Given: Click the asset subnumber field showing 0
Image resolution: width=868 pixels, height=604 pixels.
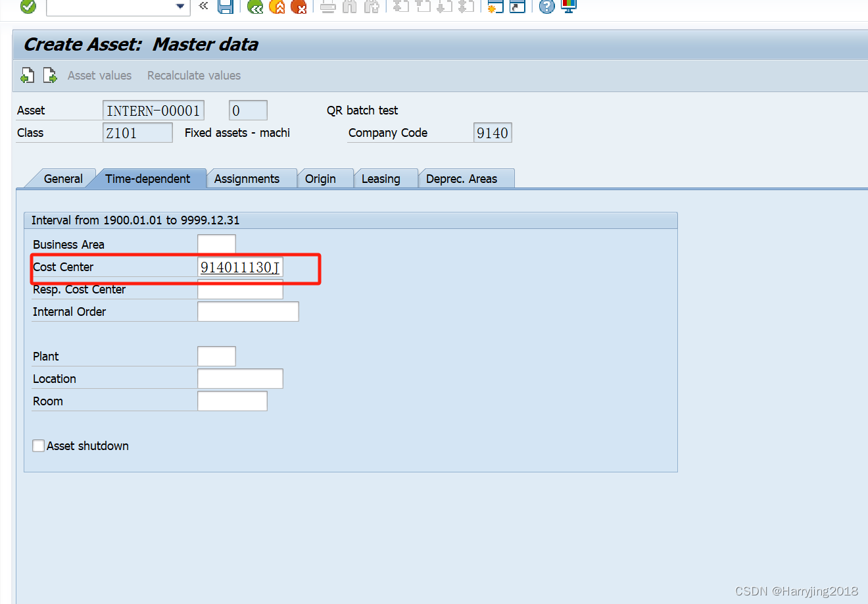Looking at the screenshot, I should click(248, 111).
